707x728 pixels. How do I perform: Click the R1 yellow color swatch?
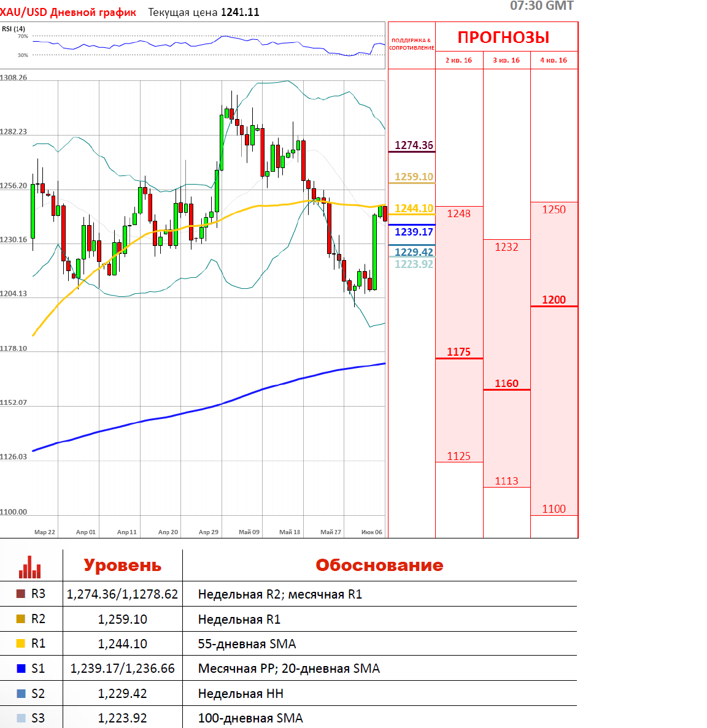pyautogui.click(x=21, y=643)
